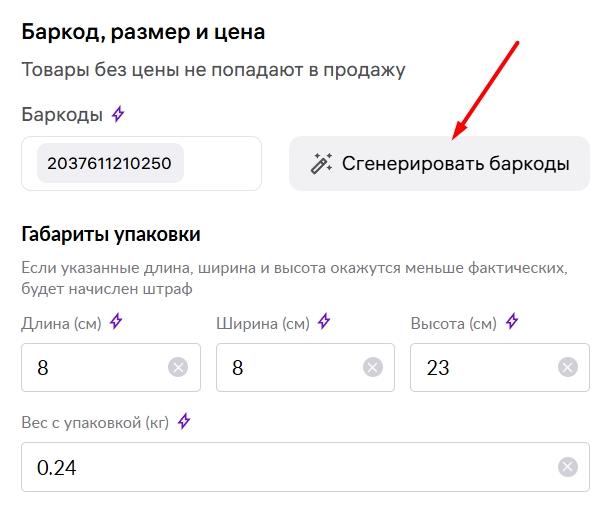Click the lightning icon beside Вес с упаковкой
This screenshot has width=616, height=527.
[184, 421]
